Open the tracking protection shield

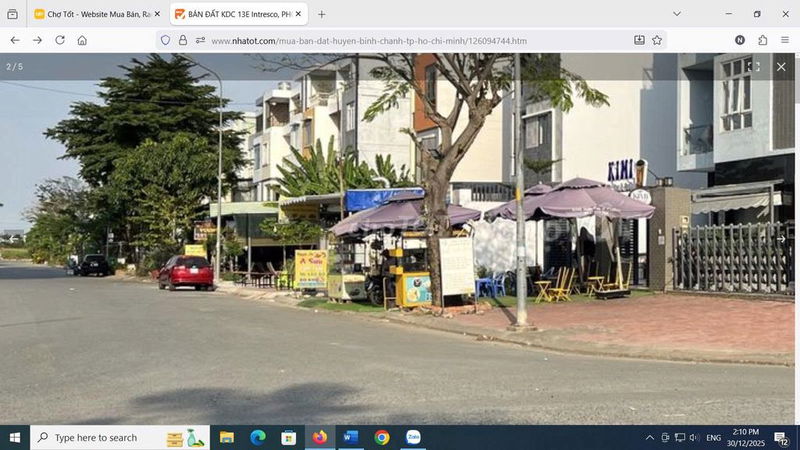166,40
